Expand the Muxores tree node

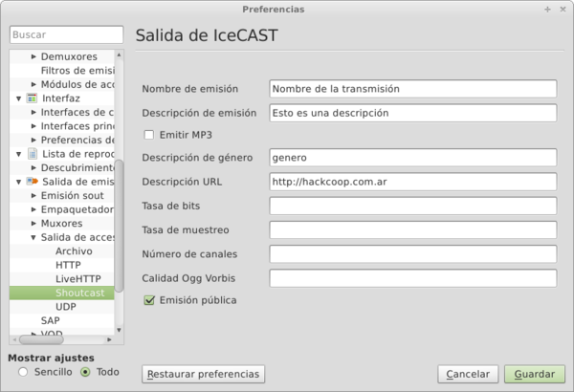click(33, 224)
